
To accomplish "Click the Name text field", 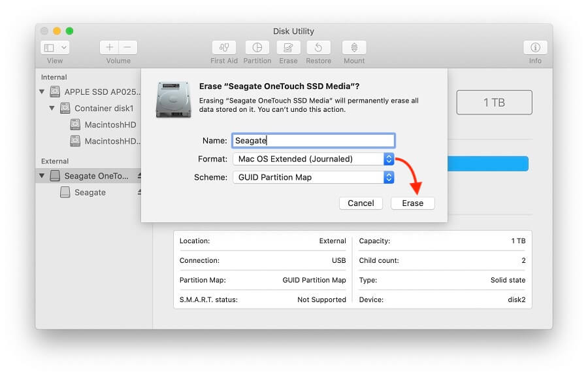I will (x=313, y=141).
